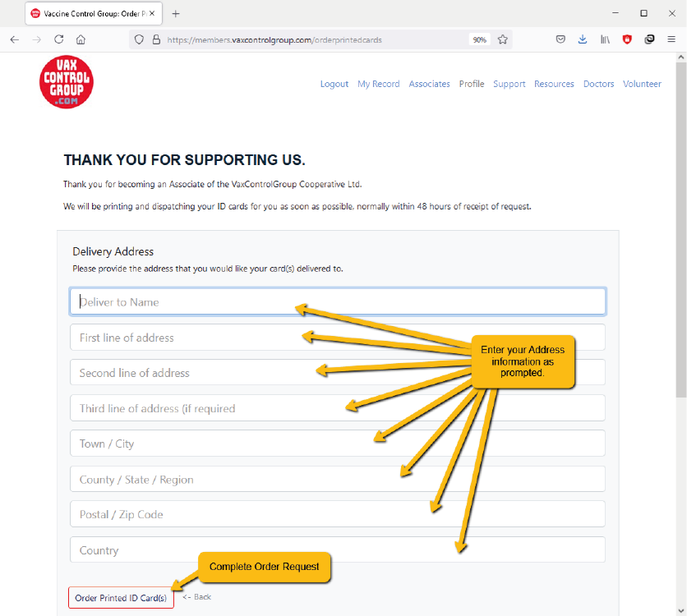This screenshot has height=616, width=687.
Task: Click the red uBlock shield extension icon
Action: coord(627,39)
